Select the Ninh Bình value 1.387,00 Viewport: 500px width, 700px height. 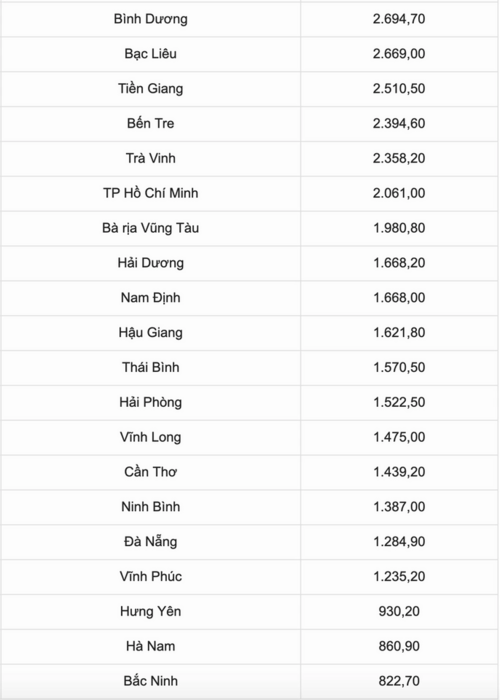pos(399,507)
